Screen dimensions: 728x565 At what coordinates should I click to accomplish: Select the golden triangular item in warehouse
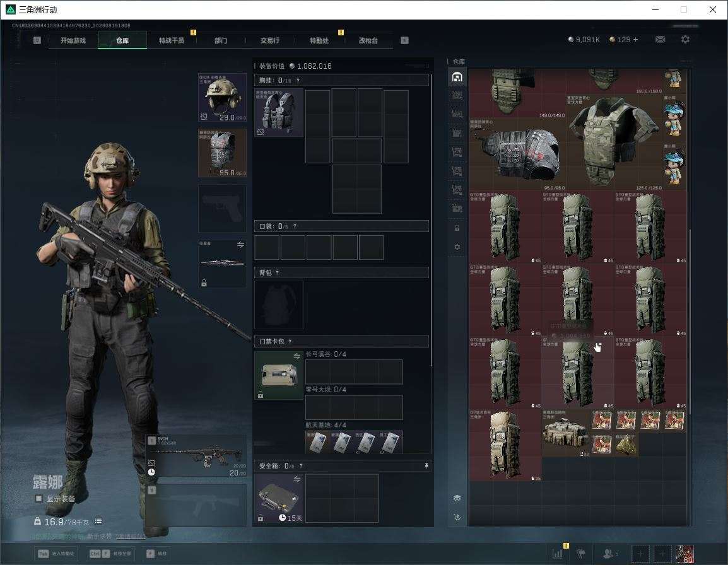coord(626,445)
